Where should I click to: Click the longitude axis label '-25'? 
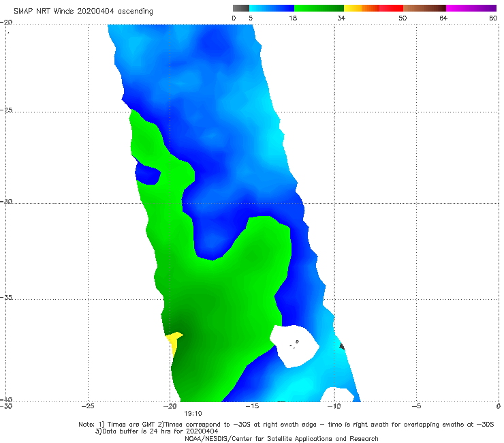click(88, 406)
